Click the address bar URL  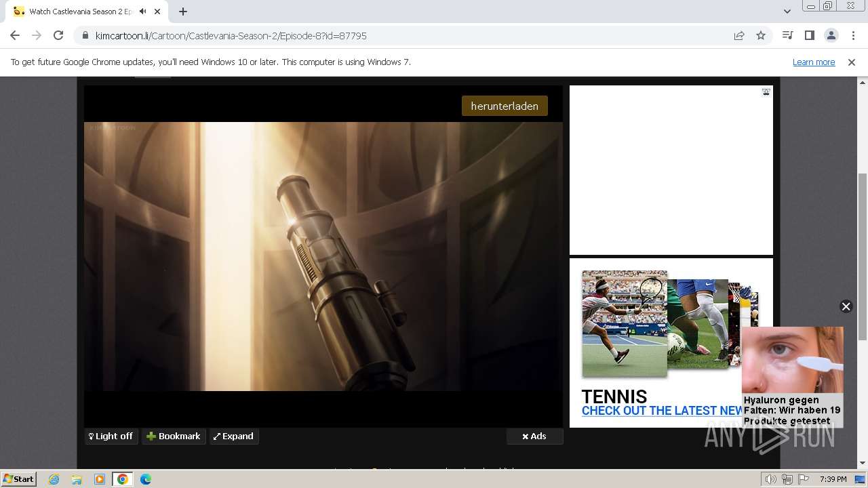pyautogui.click(x=231, y=35)
